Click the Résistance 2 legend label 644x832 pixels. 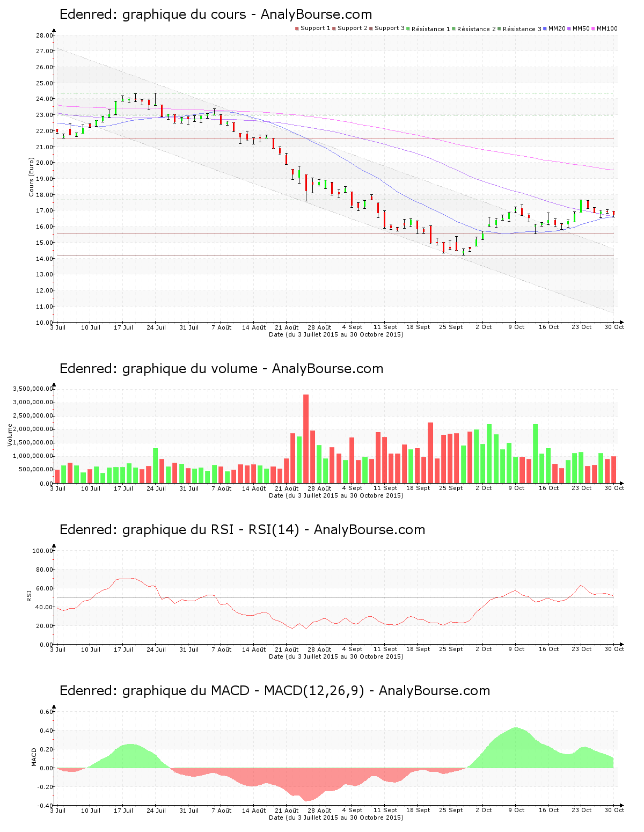(477, 29)
